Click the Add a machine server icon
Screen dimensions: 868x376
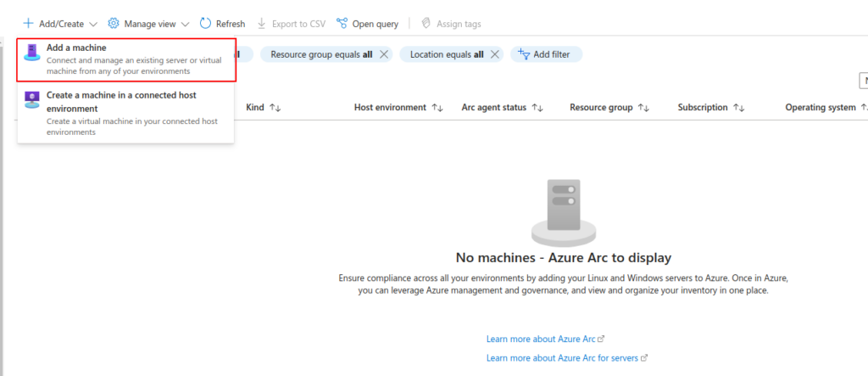(32, 53)
